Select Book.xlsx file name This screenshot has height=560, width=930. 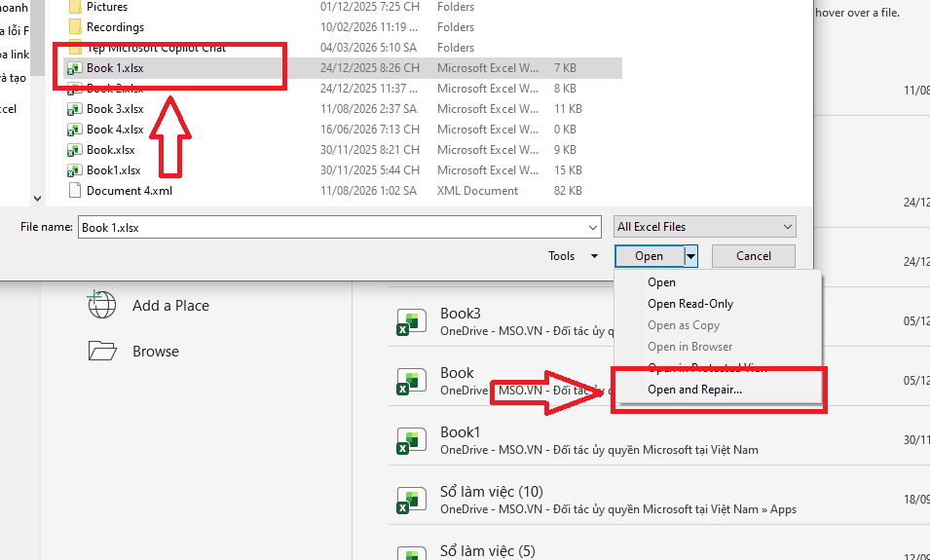click(110, 150)
